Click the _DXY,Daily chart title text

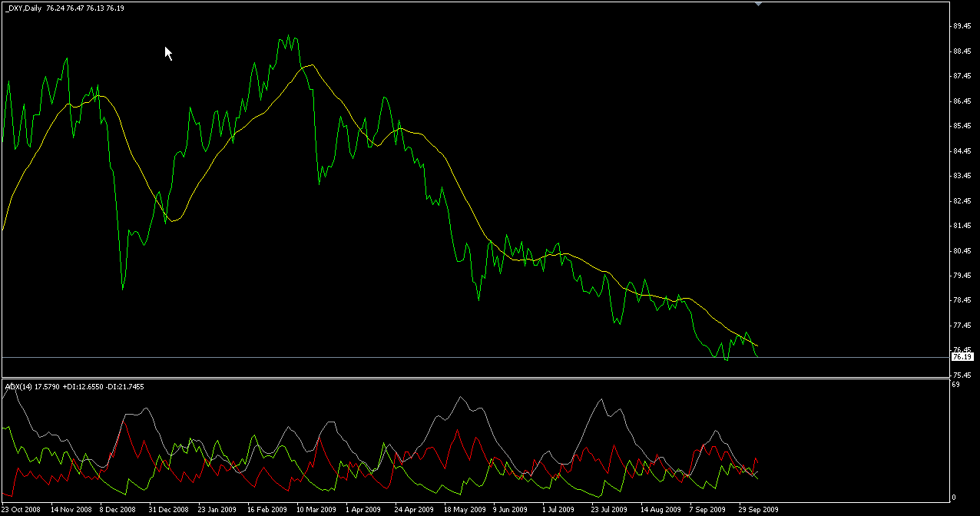click(x=24, y=8)
